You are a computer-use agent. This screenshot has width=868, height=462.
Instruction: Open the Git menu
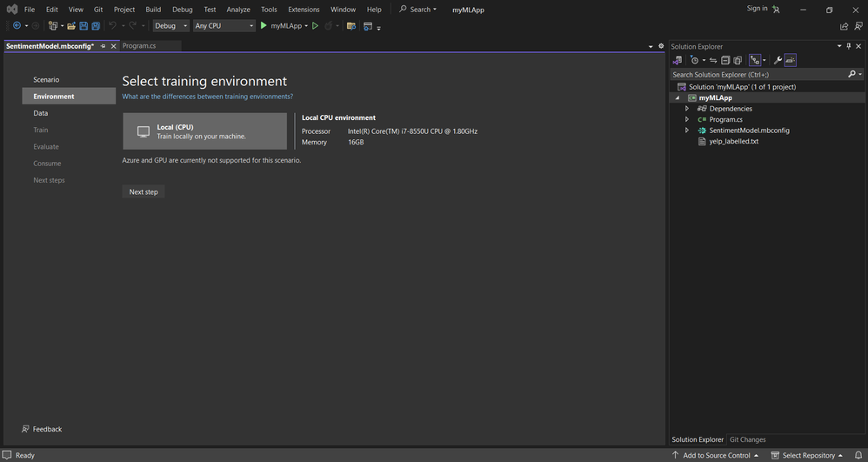click(98, 10)
